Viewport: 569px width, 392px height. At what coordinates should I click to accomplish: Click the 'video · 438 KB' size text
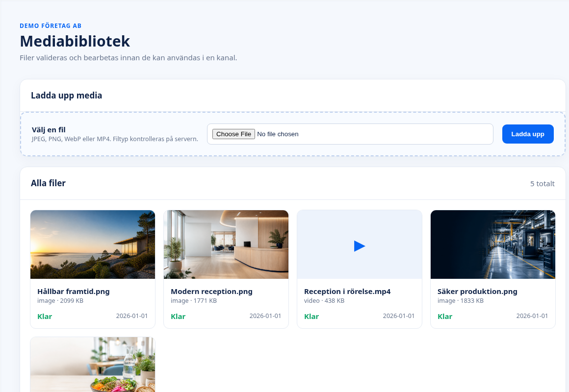click(x=324, y=301)
